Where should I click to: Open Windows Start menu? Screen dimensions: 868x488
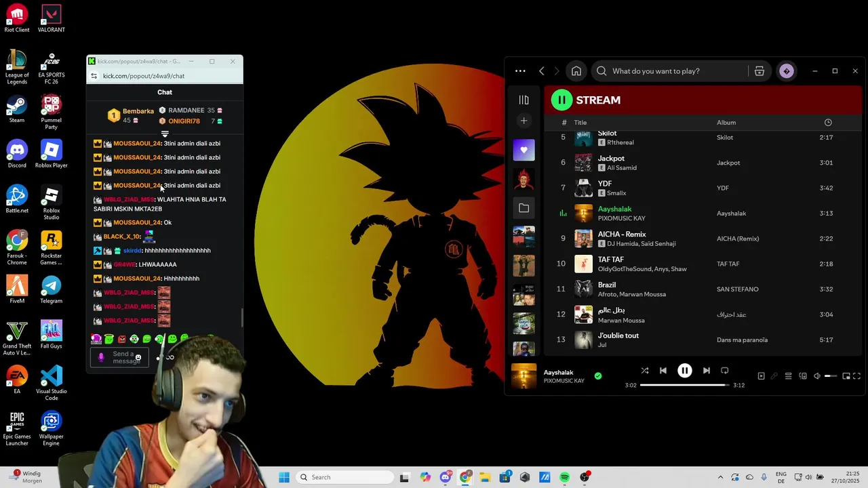pyautogui.click(x=284, y=477)
